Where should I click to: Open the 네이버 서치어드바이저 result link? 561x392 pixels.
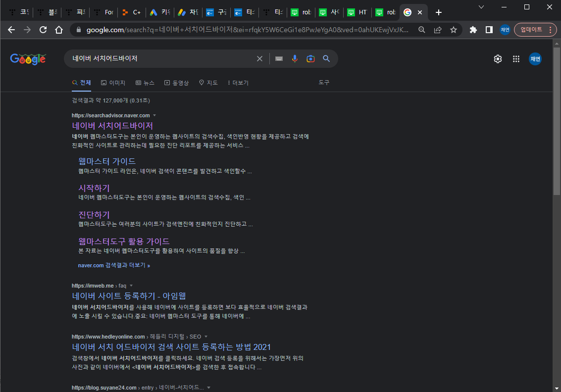pyautogui.click(x=112, y=126)
